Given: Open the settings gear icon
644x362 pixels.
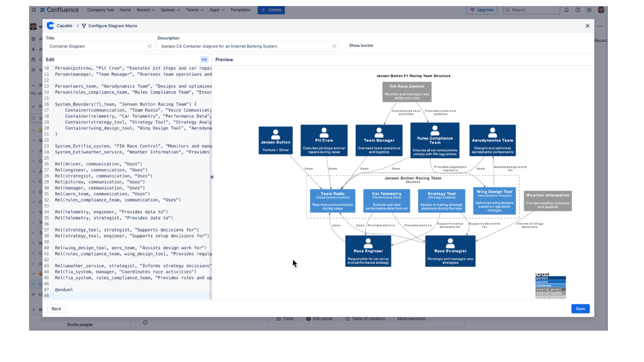Looking at the screenshot, I should [x=589, y=10].
